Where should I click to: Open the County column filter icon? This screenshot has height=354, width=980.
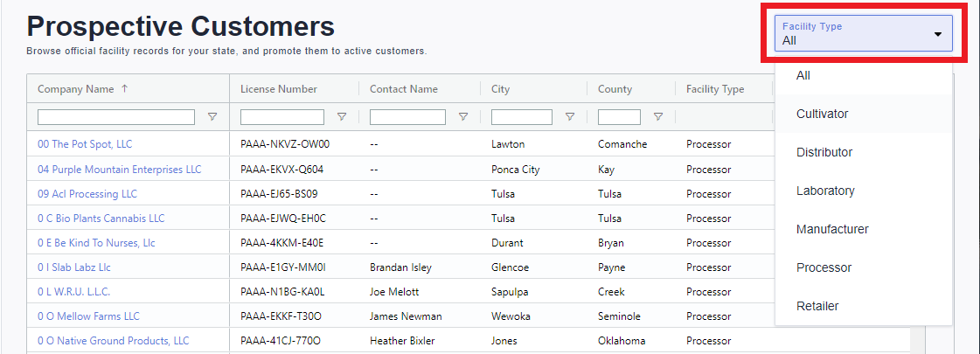[658, 116]
